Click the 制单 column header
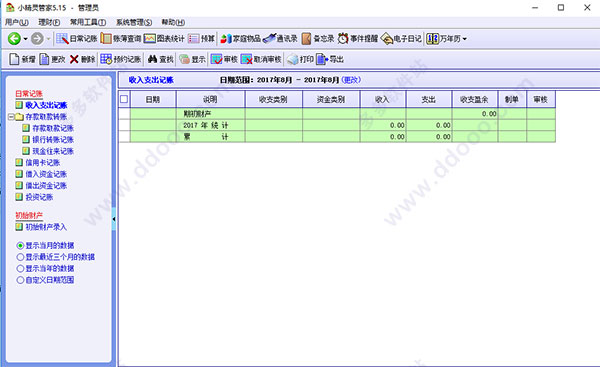Image resolution: width=600 pixels, height=367 pixels. [x=512, y=99]
